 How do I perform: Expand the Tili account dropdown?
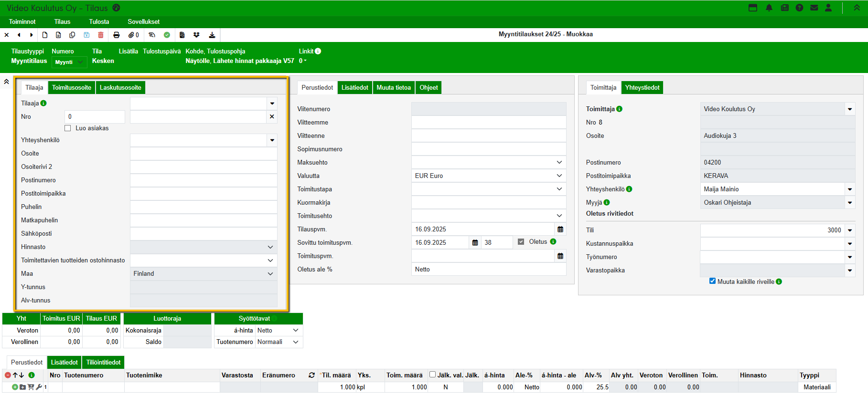tap(850, 230)
